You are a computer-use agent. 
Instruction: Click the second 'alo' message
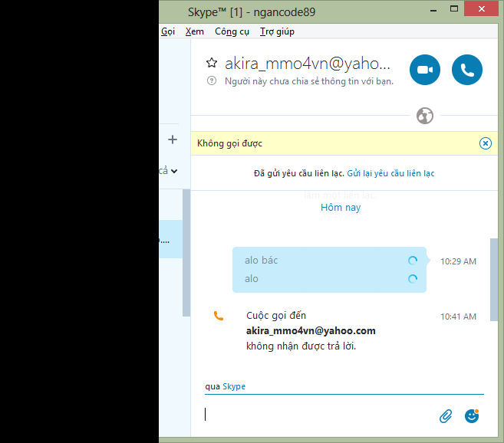tap(252, 279)
